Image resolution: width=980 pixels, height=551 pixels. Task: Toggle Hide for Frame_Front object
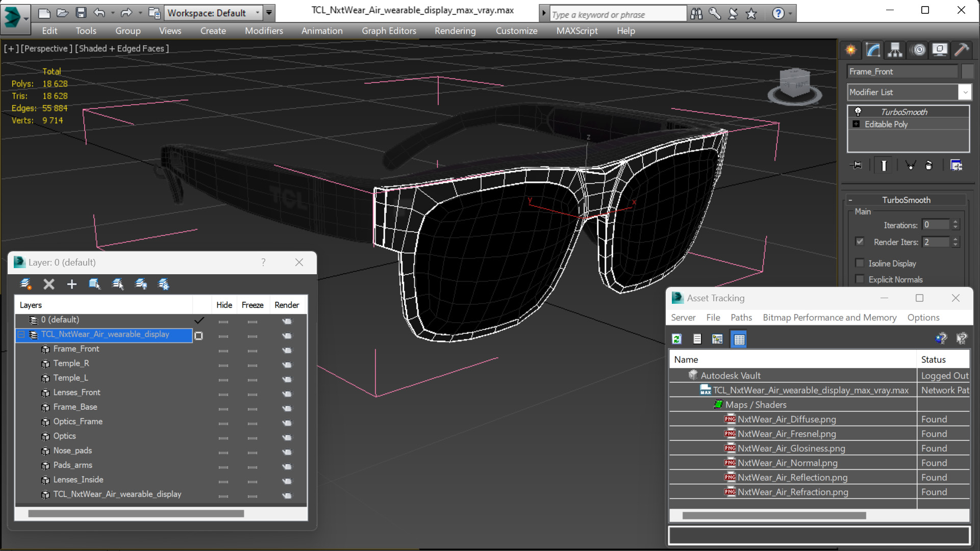click(223, 350)
